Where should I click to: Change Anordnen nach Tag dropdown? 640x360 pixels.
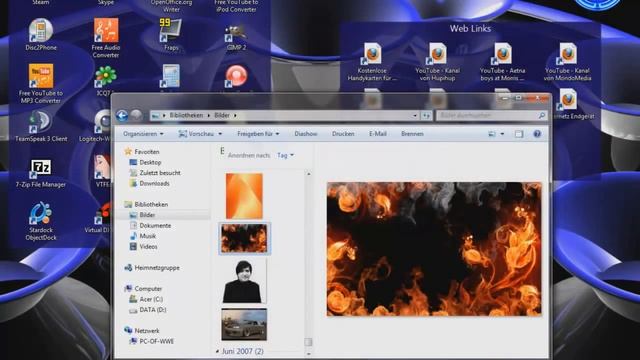coord(285,155)
